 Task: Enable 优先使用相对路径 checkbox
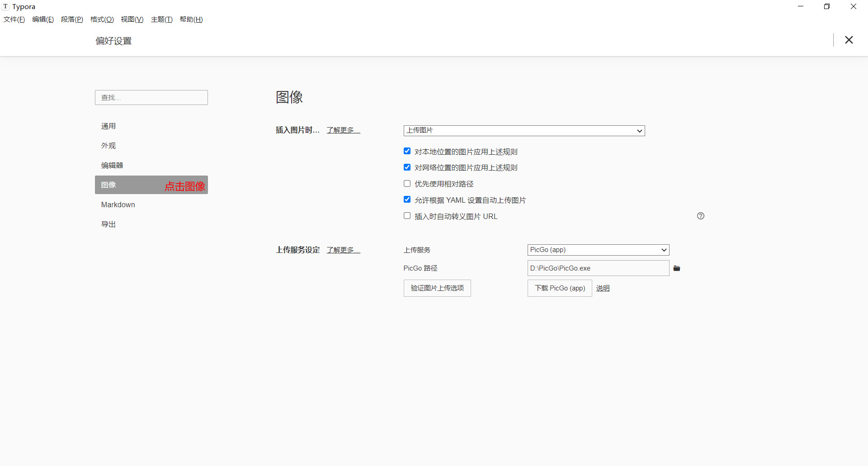[x=407, y=184]
